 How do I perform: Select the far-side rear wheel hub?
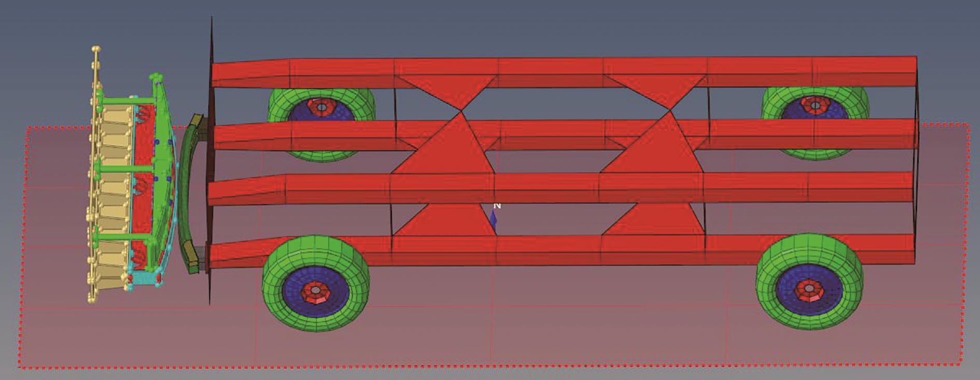point(815,105)
